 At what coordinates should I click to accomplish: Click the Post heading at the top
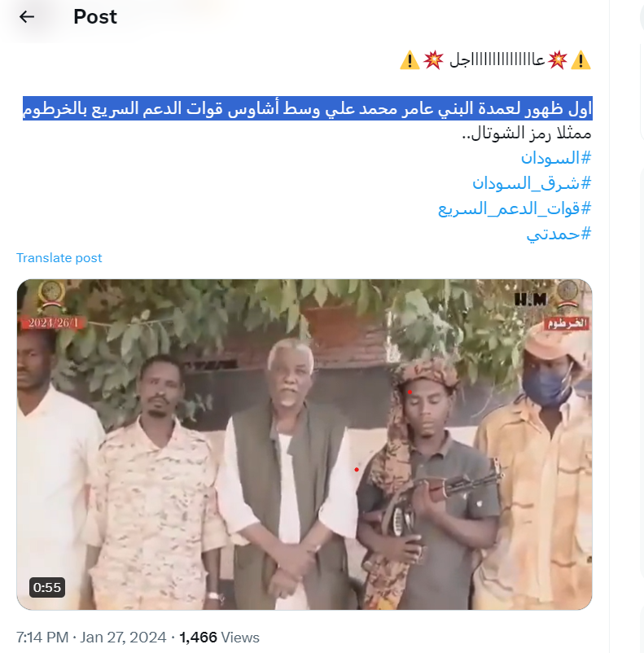(x=95, y=16)
